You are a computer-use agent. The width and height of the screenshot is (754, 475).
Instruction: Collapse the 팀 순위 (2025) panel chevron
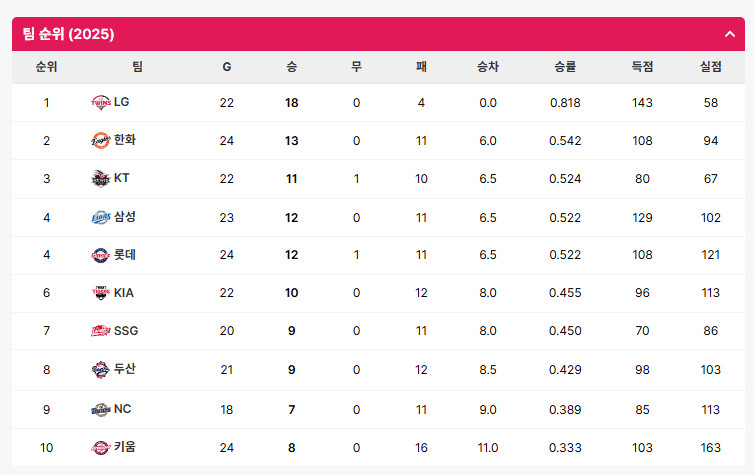pos(729,34)
